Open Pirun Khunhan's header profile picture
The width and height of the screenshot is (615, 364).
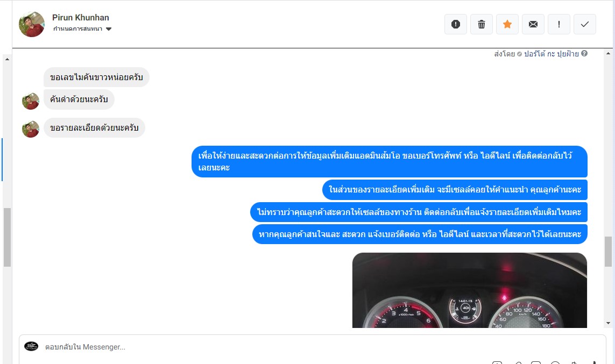(32, 24)
